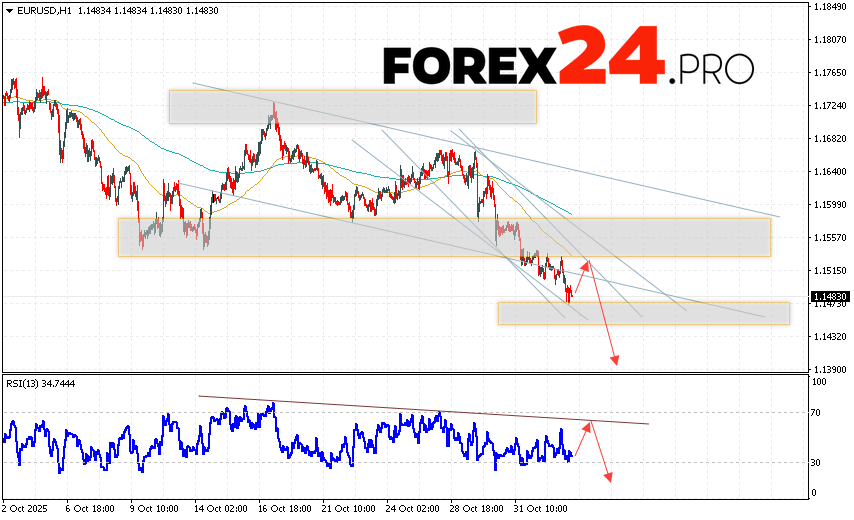Open the chart menu triangle beside EURUSD,H1
The image size is (854, 520).
[9, 10]
